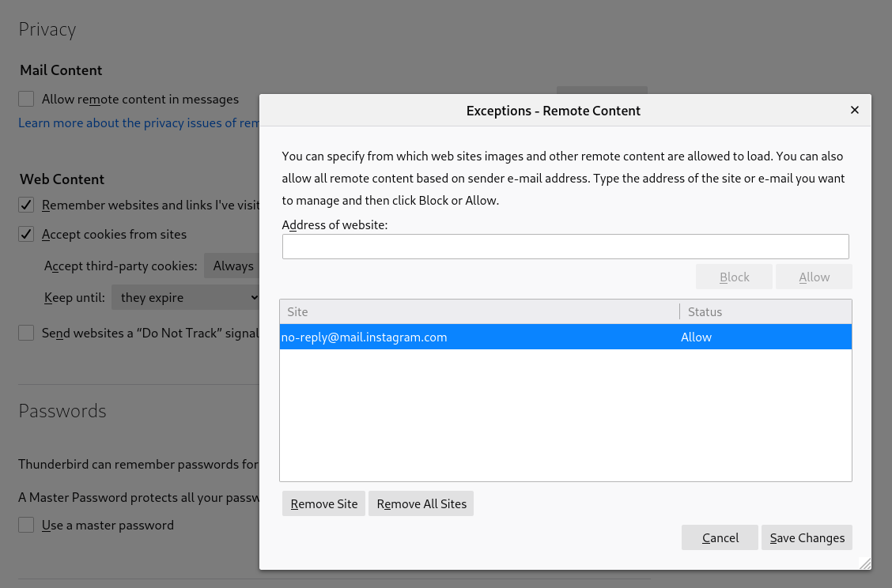Cancel the exceptions dialog
Screen dimensions: 892x588
coord(720,537)
